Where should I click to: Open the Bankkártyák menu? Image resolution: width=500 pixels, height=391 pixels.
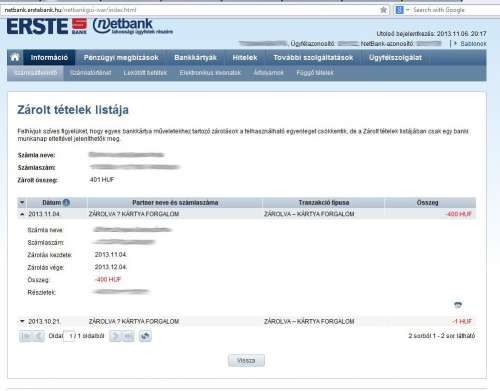(195, 58)
